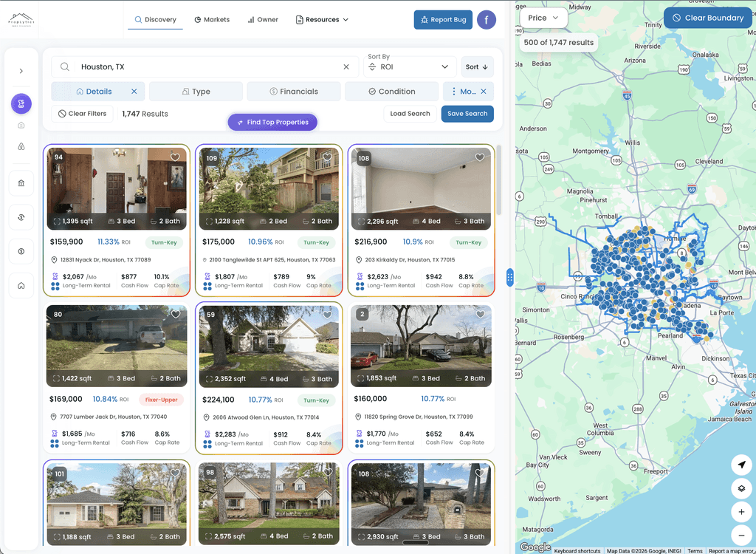Click the map locate-me arrow button
Screen dimensions: 756x554
tap(741, 465)
